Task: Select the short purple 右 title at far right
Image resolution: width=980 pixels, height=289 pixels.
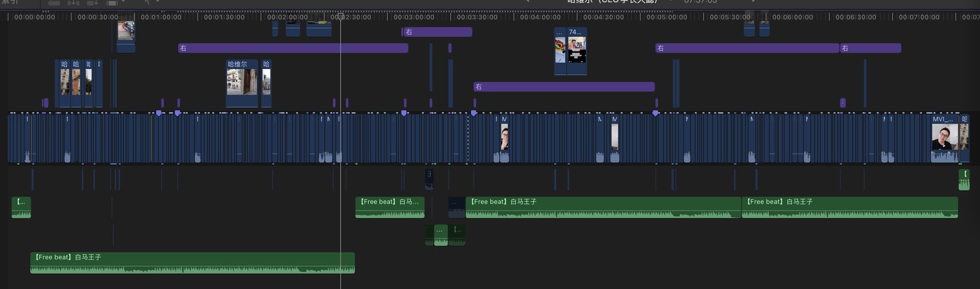Action: click(x=870, y=48)
